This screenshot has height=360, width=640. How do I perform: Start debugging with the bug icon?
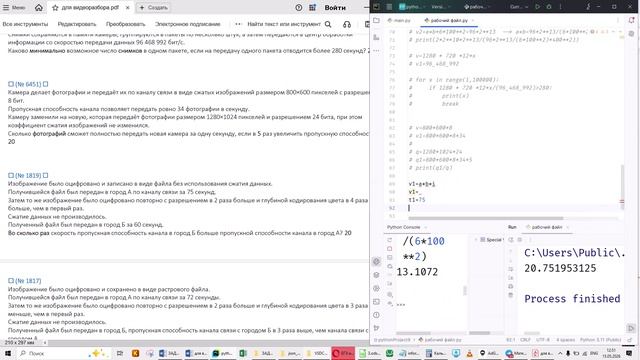[x=549, y=7]
